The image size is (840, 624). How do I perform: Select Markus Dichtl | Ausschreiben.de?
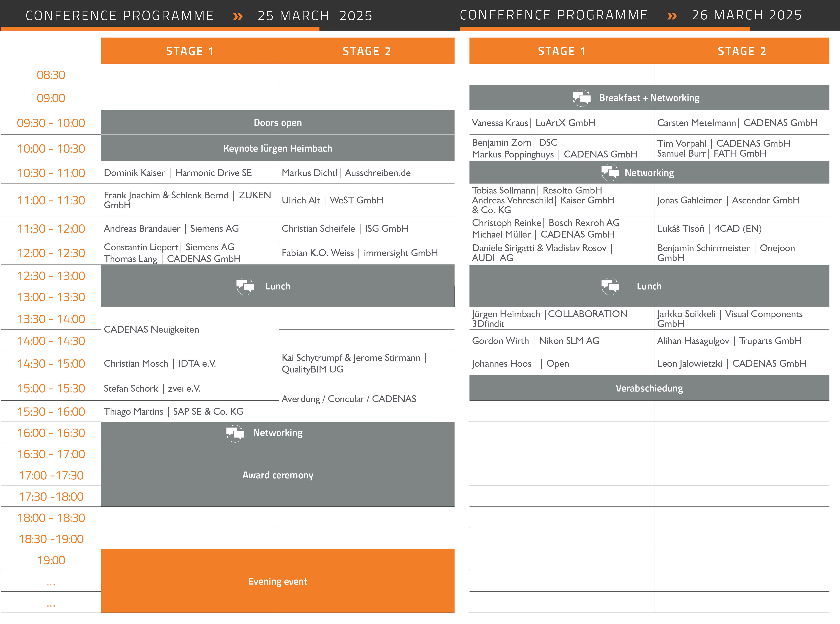[x=346, y=173]
